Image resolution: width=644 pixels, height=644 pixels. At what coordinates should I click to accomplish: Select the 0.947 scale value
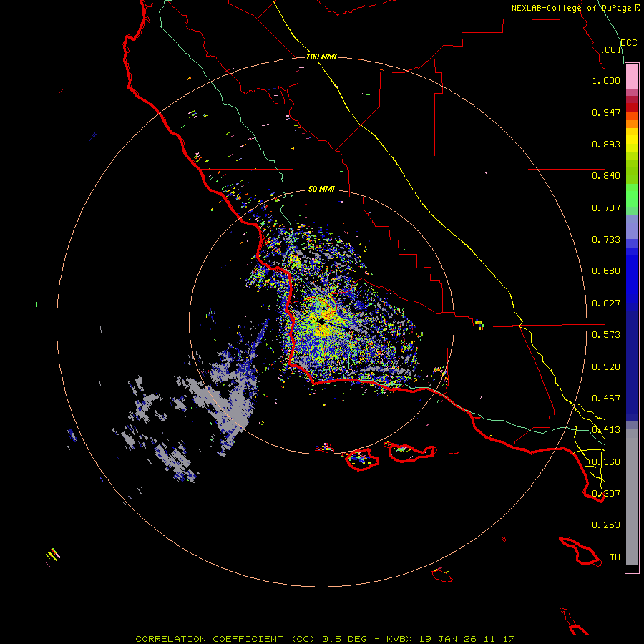[x=606, y=112]
